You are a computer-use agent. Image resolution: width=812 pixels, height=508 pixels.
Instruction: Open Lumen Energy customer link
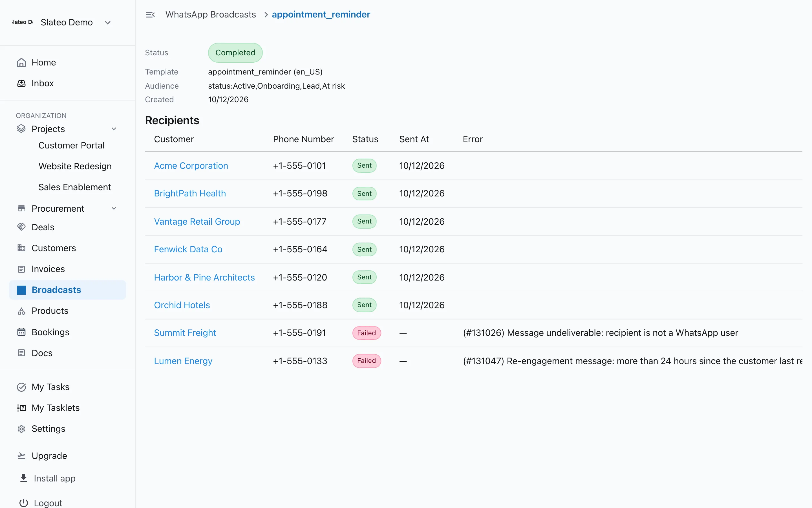click(183, 361)
